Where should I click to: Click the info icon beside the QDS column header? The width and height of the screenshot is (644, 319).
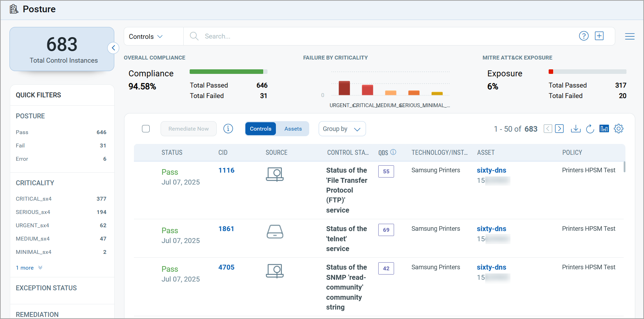tap(393, 152)
